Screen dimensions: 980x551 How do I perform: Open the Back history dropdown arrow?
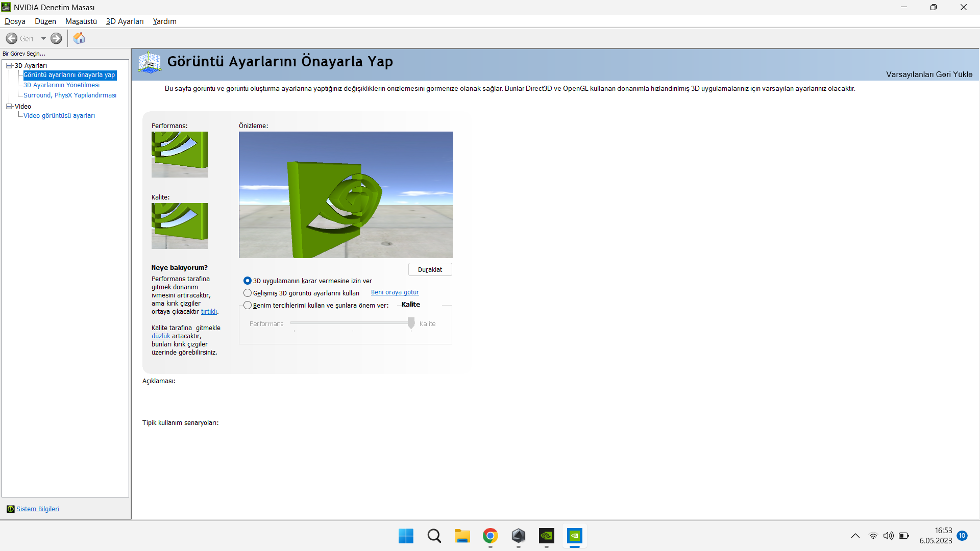coord(43,38)
